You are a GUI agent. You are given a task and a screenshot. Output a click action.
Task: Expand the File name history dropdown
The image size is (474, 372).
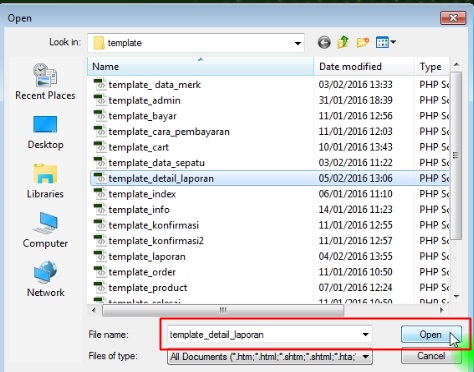coord(365,334)
